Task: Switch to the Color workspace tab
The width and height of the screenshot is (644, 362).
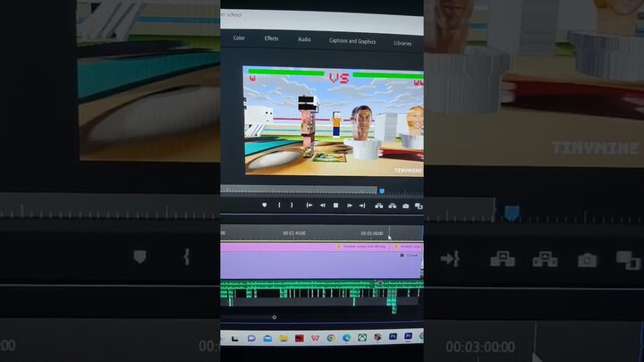Action: coord(239,38)
